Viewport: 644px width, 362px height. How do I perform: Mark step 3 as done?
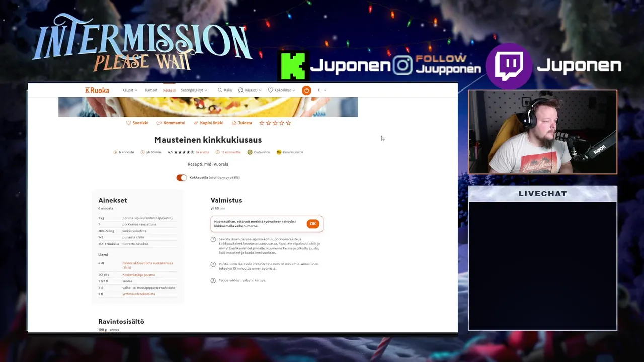click(213, 280)
